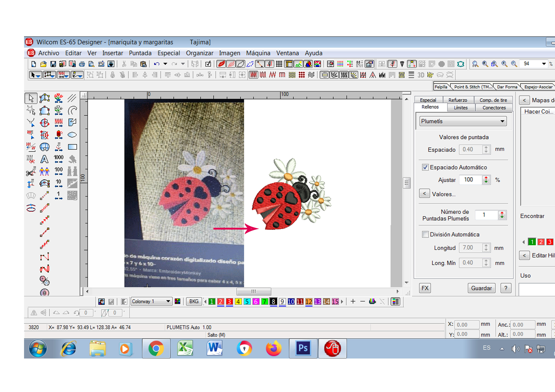The height and width of the screenshot is (392, 555).
Task: Open the Puntada menu
Action: 140,53
